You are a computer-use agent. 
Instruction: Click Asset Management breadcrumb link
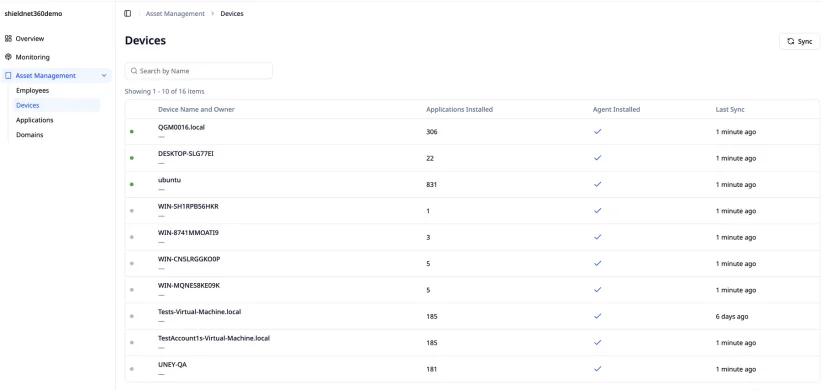(175, 14)
